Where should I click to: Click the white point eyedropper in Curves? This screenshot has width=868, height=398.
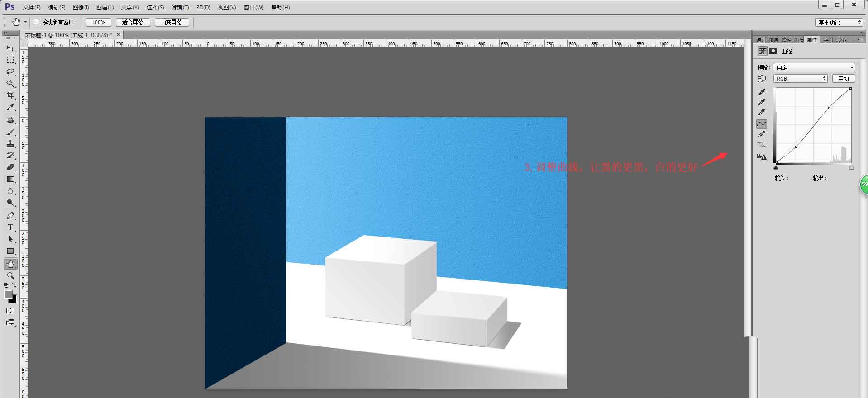point(762,112)
